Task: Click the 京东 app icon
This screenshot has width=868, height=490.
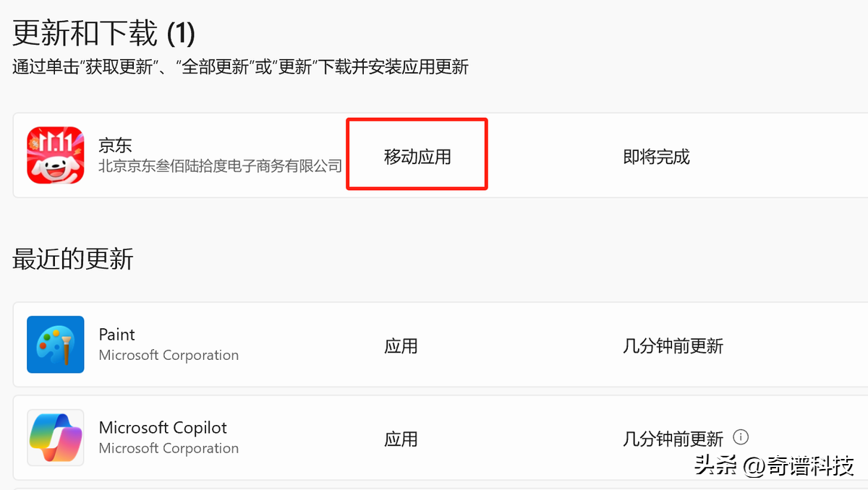Action: (x=56, y=155)
